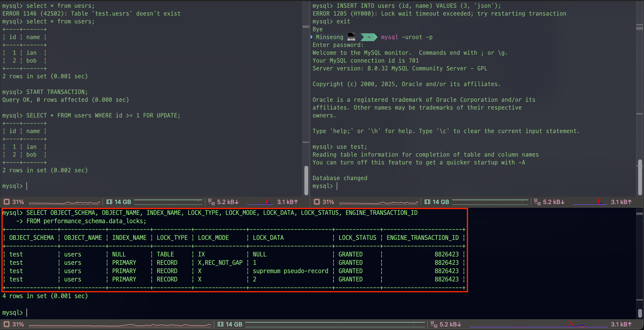Click 'mysql -uroot -p' shell command
Screen dimensions: 644x330
407,37
